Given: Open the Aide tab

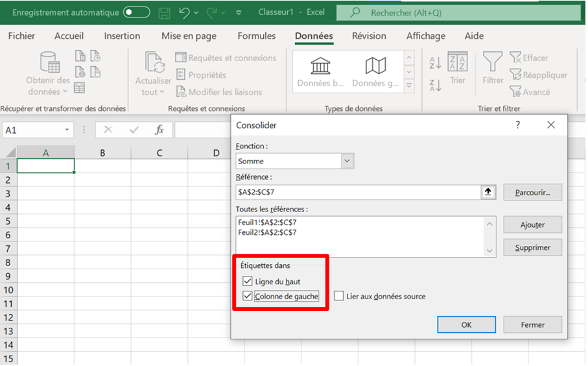Looking at the screenshot, I should [474, 36].
